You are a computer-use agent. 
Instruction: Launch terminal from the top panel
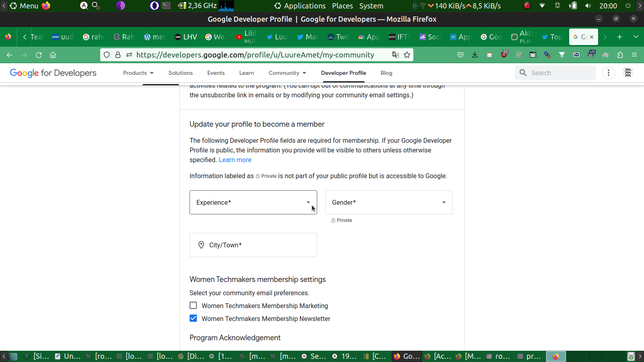(x=166, y=6)
